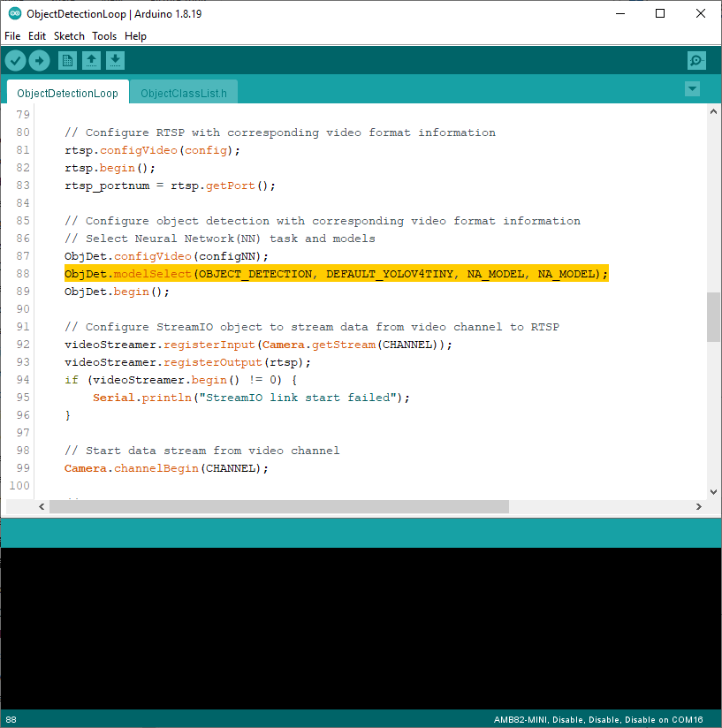
Task: Open the Edit menu
Action: (x=37, y=36)
